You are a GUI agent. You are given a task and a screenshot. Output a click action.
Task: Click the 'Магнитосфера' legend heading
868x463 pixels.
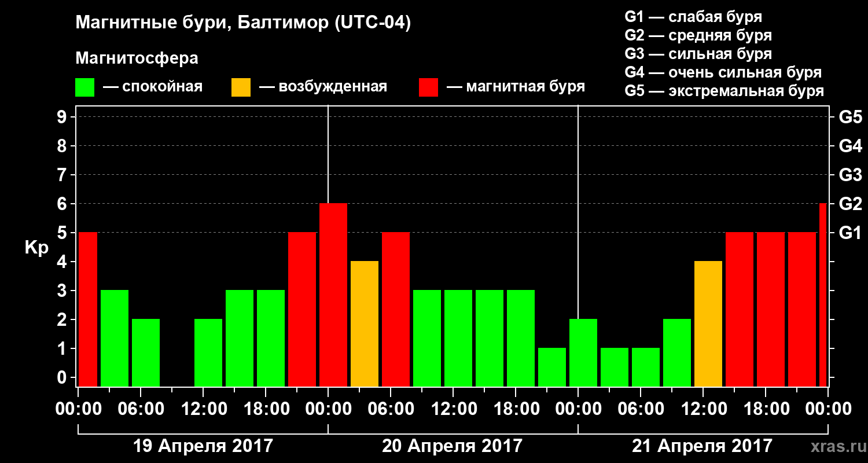(x=137, y=58)
